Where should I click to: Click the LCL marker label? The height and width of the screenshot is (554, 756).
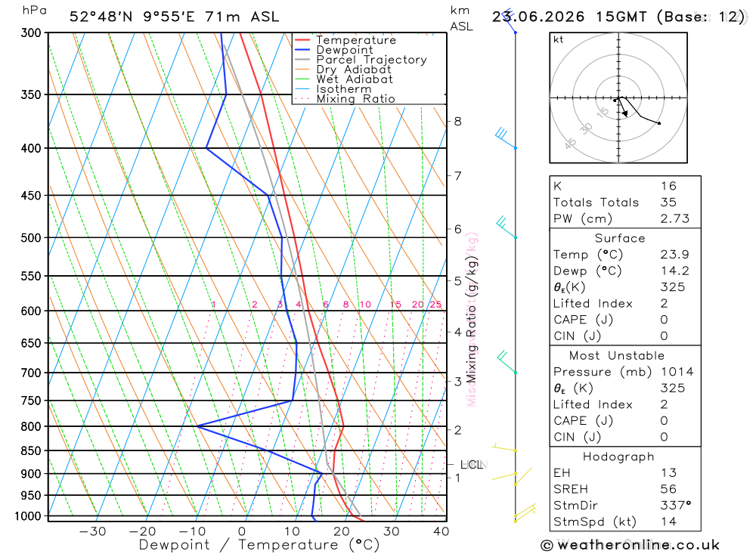pos(472,465)
